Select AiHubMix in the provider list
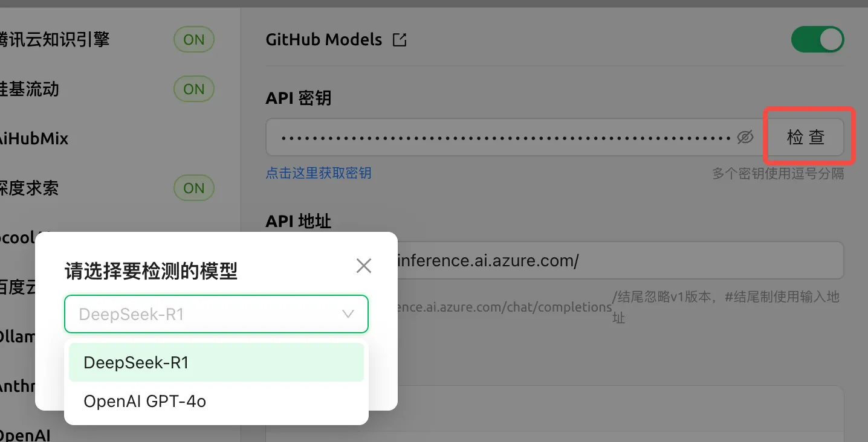This screenshot has height=442, width=868. click(x=34, y=139)
